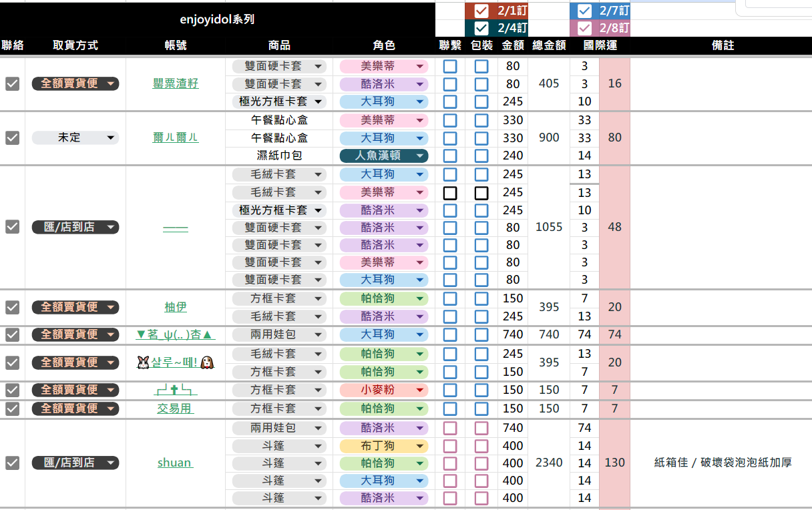
Task: Select the 商品 column header
Action: [x=279, y=45]
